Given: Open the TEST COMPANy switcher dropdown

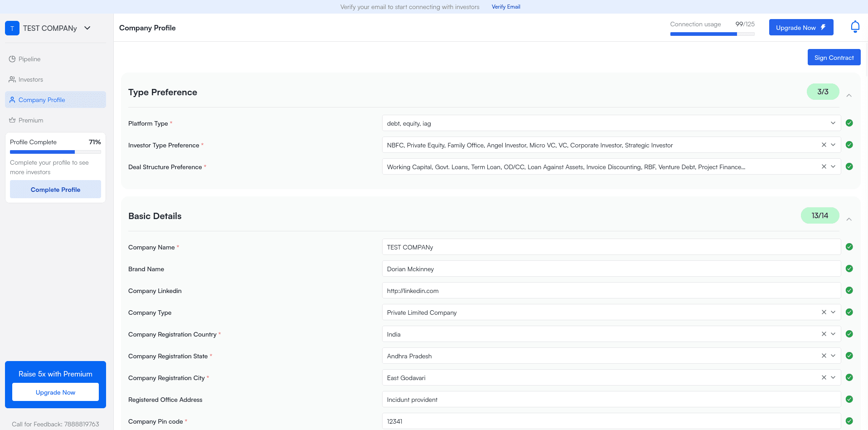Looking at the screenshot, I should 87,28.
